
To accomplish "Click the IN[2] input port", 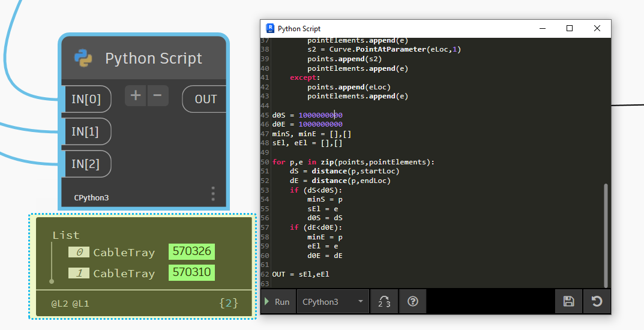I will pyautogui.click(x=86, y=164).
